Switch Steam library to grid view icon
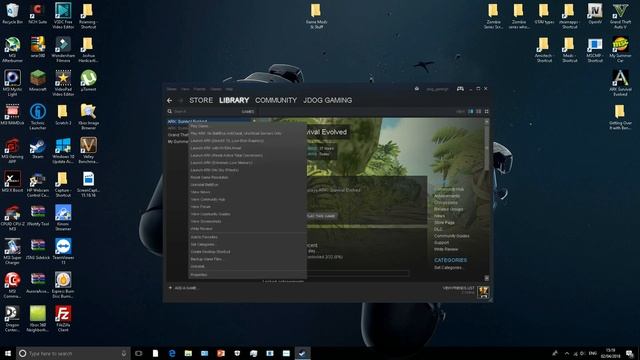The width and height of the screenshot is (640, 360). pos(486,111)
